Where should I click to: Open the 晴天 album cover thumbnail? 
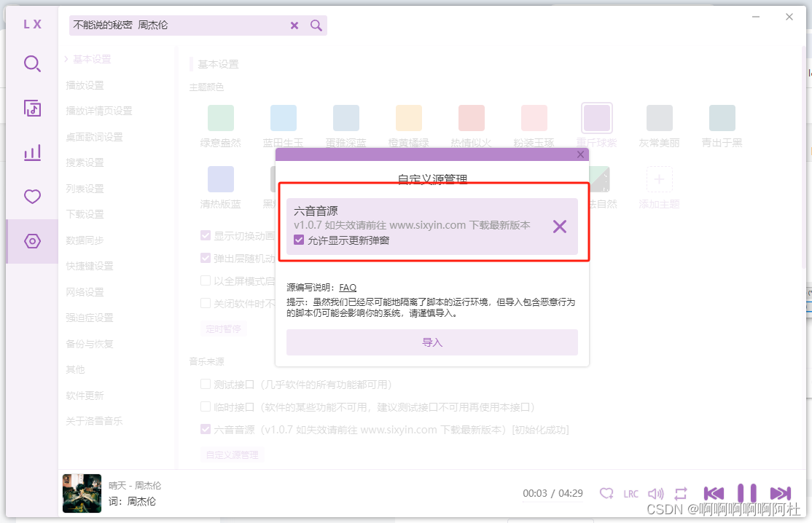[82, 494]
